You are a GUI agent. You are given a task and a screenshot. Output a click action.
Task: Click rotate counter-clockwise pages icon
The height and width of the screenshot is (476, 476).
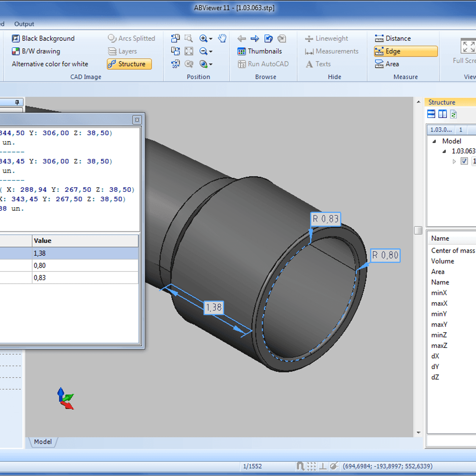(x=176, y=38)
